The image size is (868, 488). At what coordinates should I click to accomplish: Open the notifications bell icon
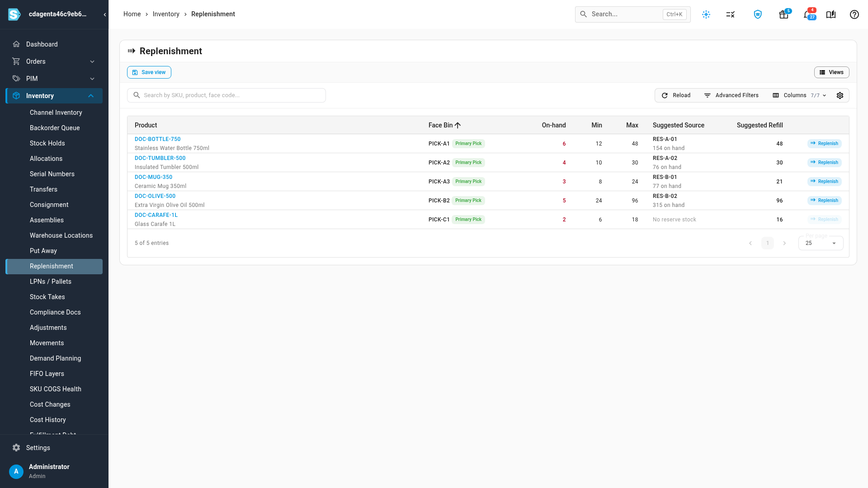pos(808,14)
